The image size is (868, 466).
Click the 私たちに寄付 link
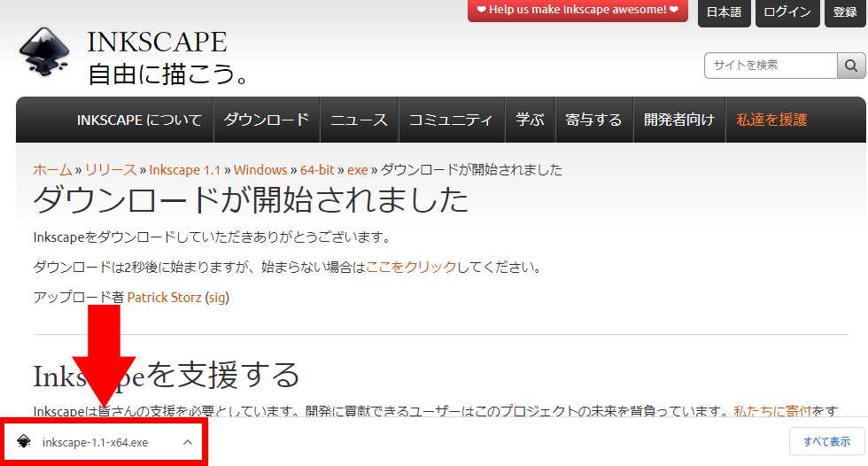tap(772, 411)
